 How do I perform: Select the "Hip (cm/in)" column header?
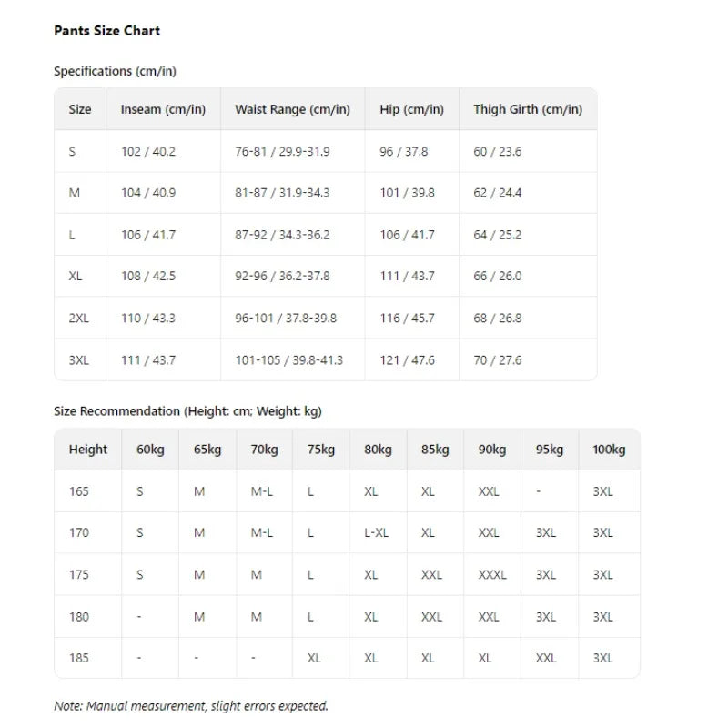[x=411, y=109]
